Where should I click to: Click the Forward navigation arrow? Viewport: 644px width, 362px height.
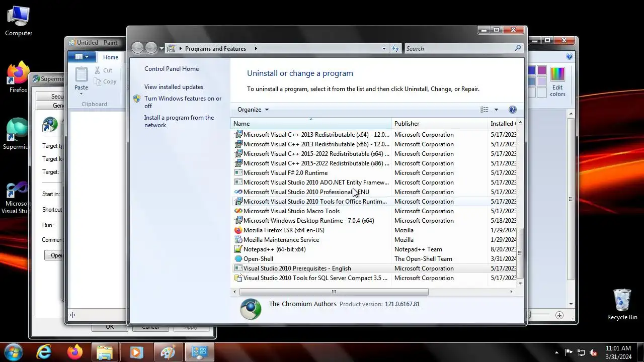tap(151, 48)
